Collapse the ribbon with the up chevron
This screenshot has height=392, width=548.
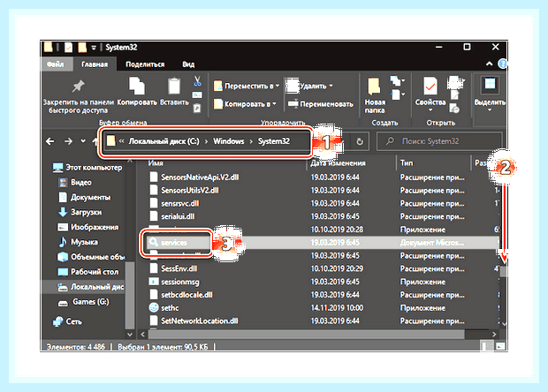490,64
